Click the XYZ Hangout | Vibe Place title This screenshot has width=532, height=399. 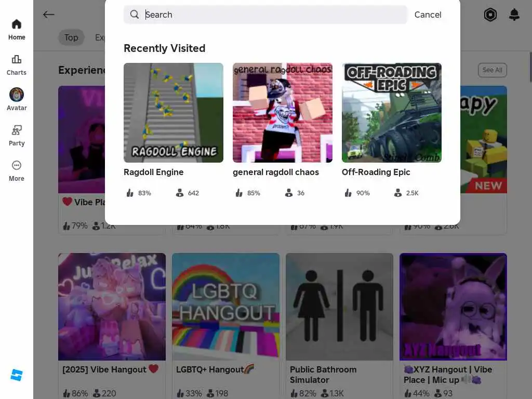tap(448, 375)
